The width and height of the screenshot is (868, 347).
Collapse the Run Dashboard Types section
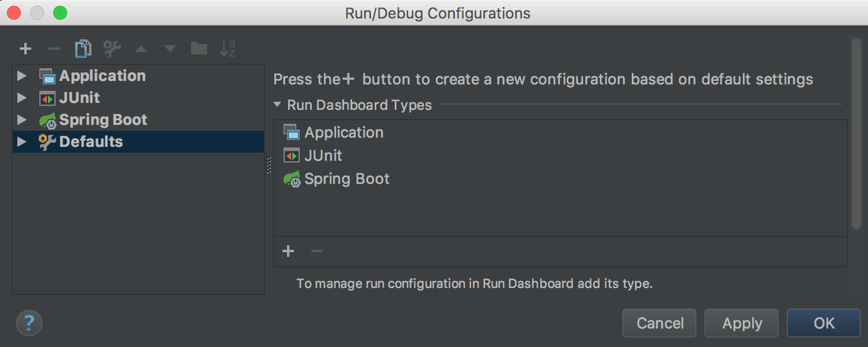pos(277,105)
